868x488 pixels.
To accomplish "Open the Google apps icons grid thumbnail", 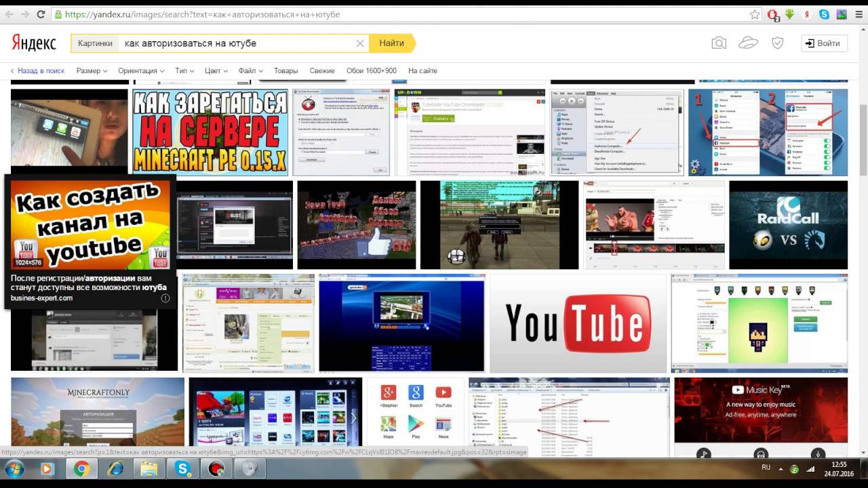I will pyautogui.click(x=416, y=418).
